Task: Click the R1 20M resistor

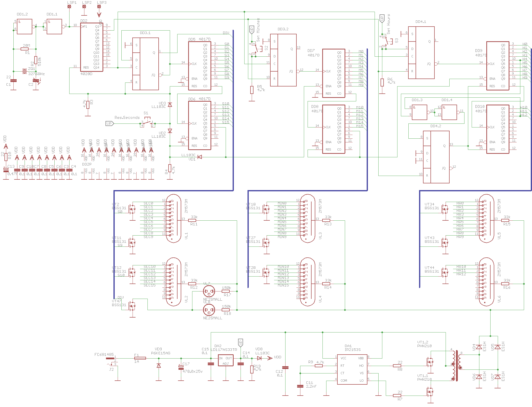Action: [25, 49]
